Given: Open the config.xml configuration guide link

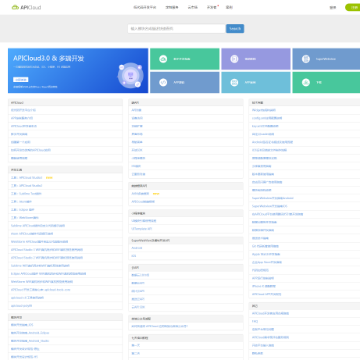Looking at the screenshot, I should [267, 118].
